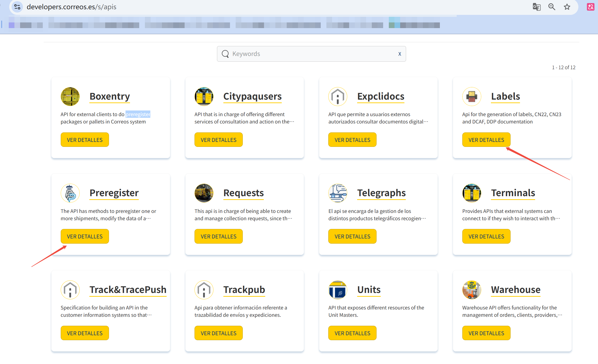This screenshot has width=598, height=364.
Task: Open Labels VER DETALLES button
Action: tap(486, 140)
